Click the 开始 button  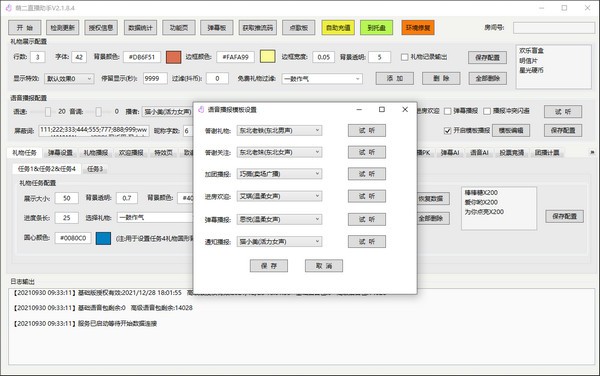(x=25, y=28)
